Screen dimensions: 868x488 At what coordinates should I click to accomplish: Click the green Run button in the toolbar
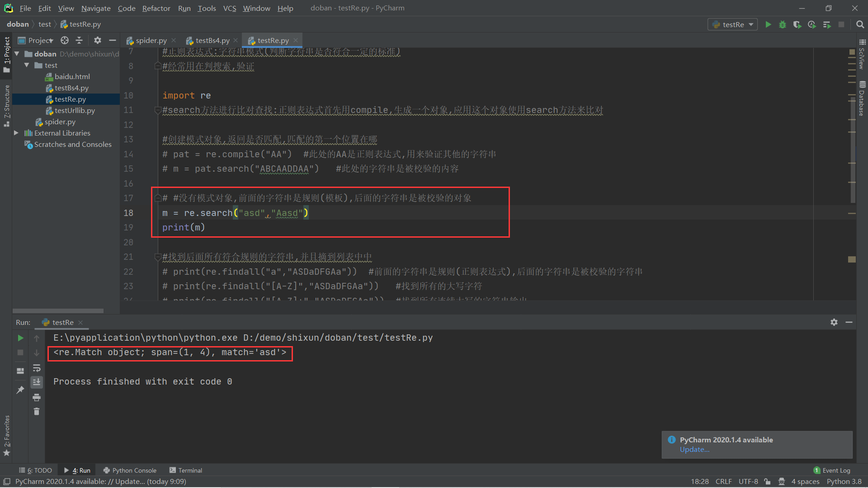pos(768,25)
